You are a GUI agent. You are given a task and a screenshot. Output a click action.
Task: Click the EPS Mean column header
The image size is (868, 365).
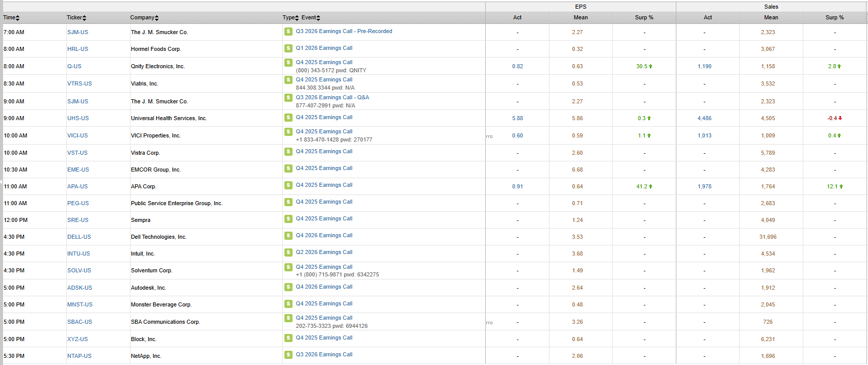click(x=581, y=18)
